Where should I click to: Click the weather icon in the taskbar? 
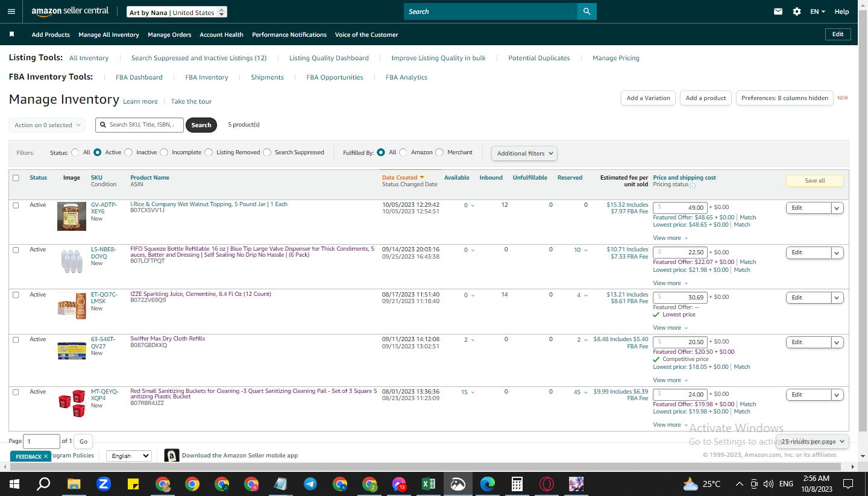click(x=691, y=484)
